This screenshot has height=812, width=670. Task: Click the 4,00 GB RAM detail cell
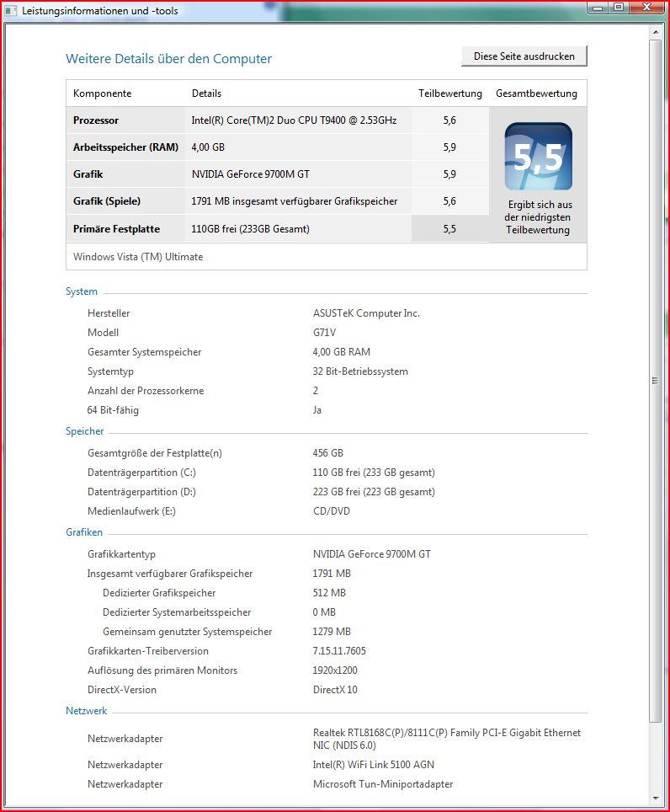[208, 147]
